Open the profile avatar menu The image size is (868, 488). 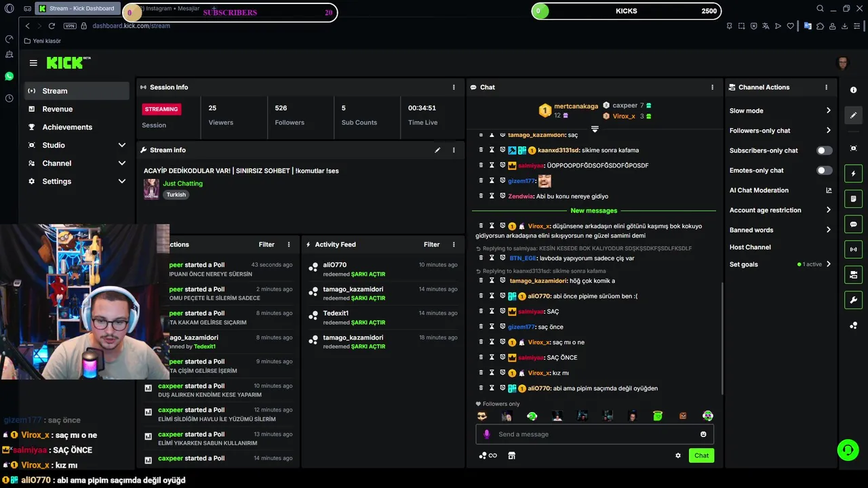pos(843,63)
